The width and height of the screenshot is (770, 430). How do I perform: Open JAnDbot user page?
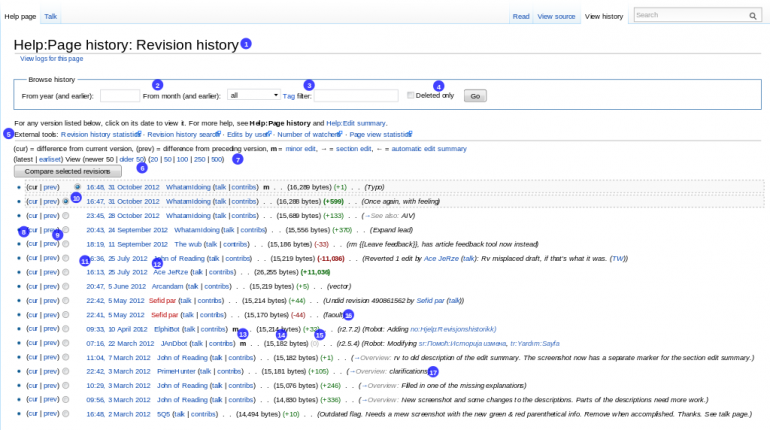(174, 343)
